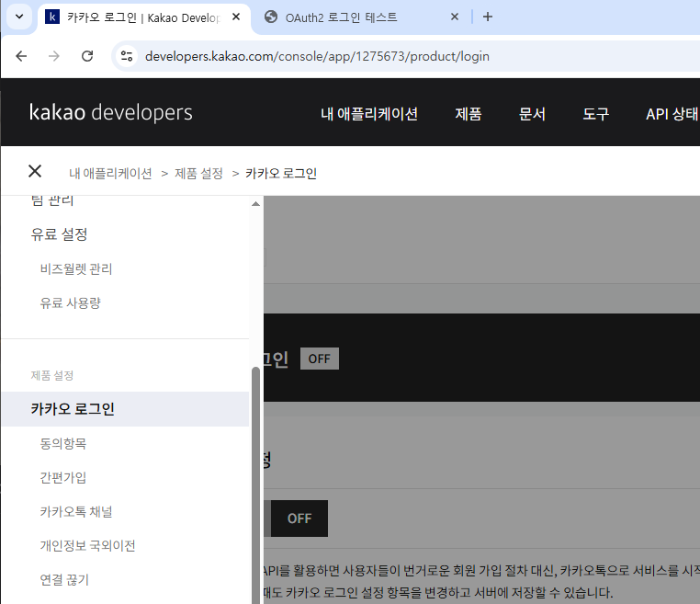Viewport: 700px width, 604px height.
Task: Focus the address bar URL
Action: (317, 56)
